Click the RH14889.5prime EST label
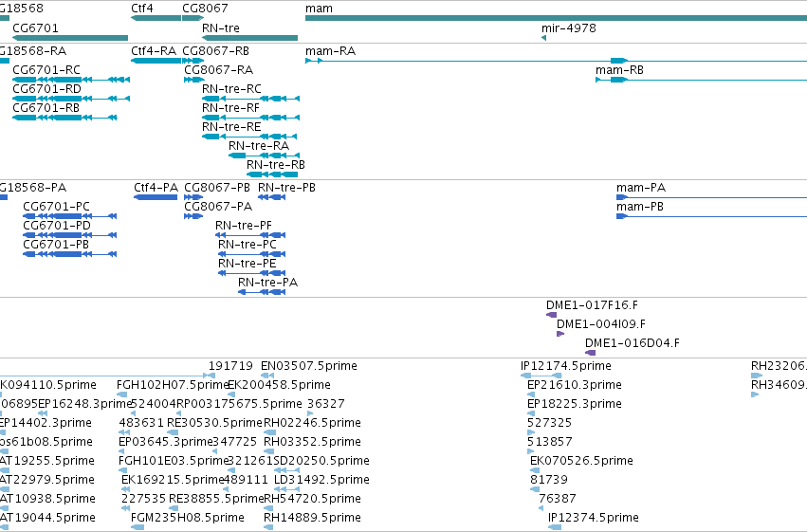 (312, 518)
